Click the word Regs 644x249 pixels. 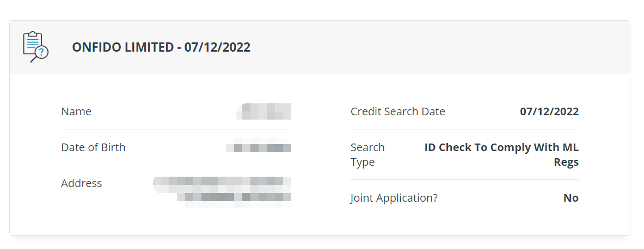tap(566, 162)
